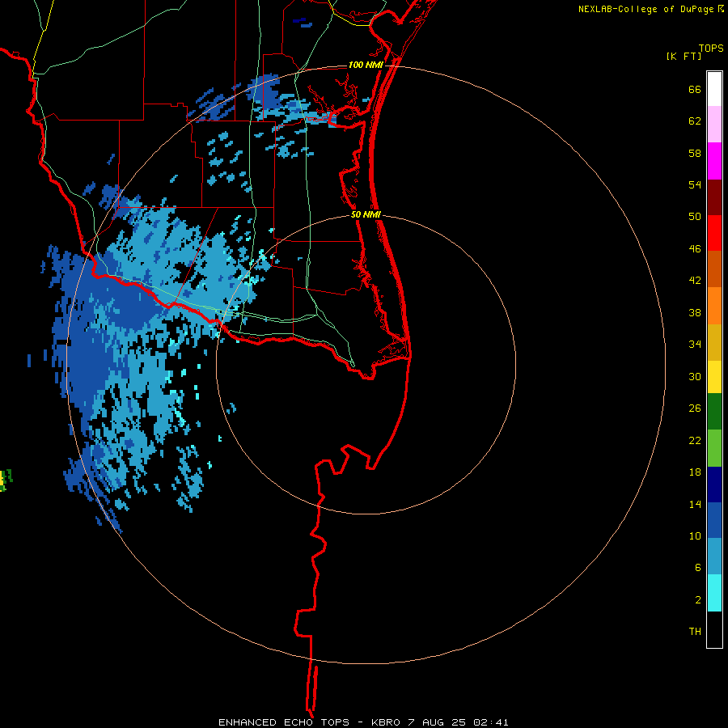728x728 pixels.
Task: Click the TOPS legend title
Action: pos(711,48)
